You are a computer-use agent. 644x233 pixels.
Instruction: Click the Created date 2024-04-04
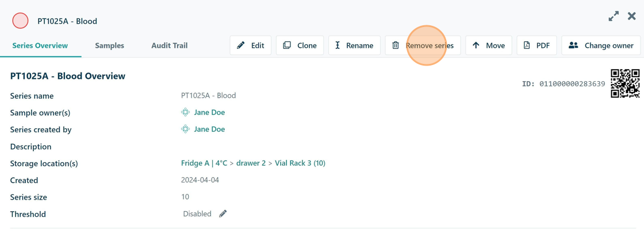200,180
